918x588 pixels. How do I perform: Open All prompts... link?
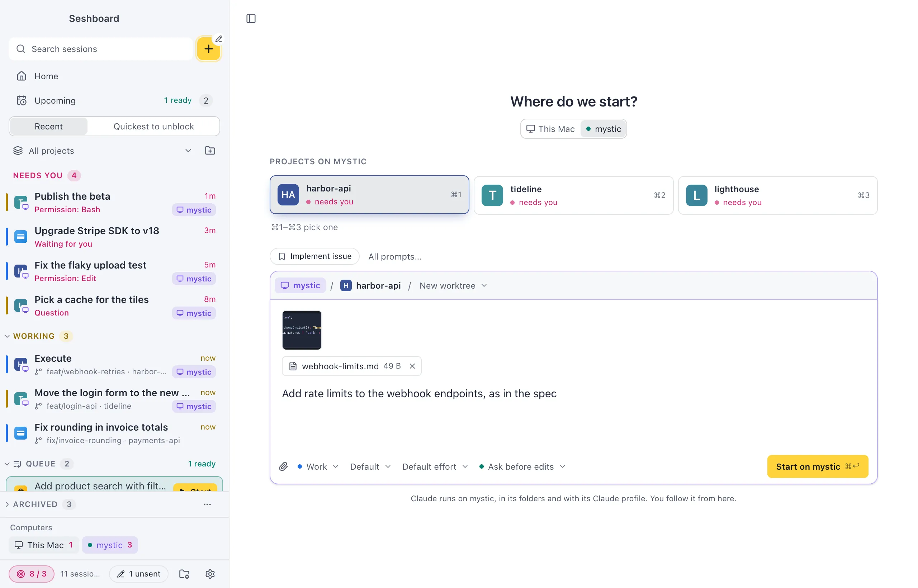click(394, 256)
